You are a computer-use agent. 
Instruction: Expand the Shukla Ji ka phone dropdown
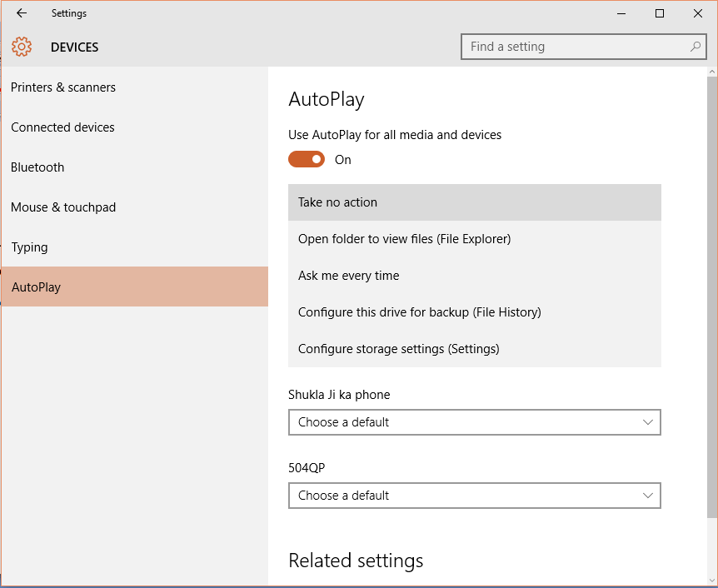(474, 422)
